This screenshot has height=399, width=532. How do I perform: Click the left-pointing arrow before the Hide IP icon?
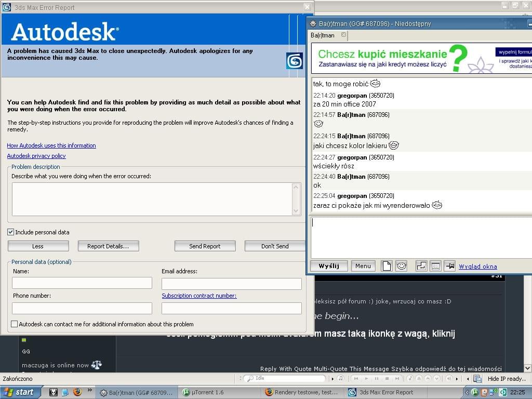[468, 379]
